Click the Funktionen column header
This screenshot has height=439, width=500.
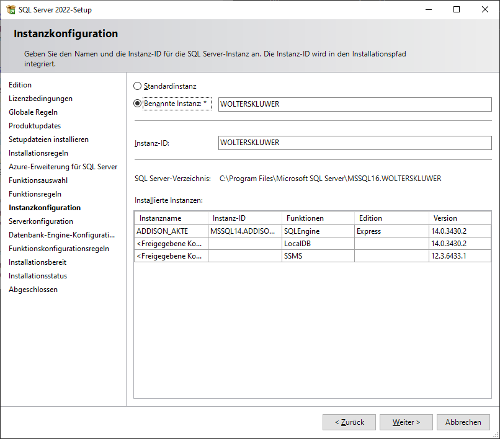click(318, 218)
